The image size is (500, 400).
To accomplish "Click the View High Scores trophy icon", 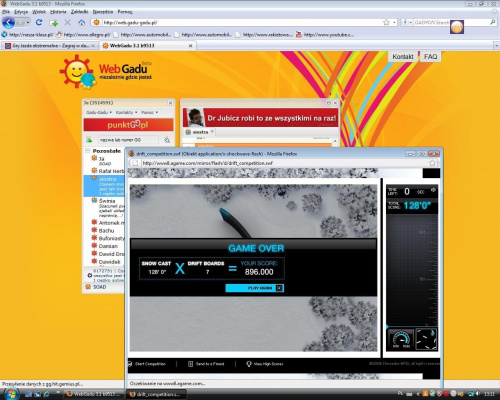I will click(249, 364).
